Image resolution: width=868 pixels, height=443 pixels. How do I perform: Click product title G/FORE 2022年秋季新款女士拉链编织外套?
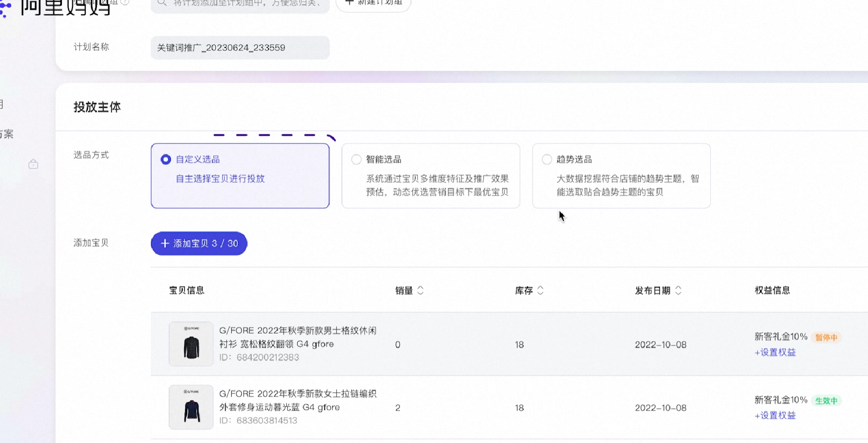tap(298, 400)
